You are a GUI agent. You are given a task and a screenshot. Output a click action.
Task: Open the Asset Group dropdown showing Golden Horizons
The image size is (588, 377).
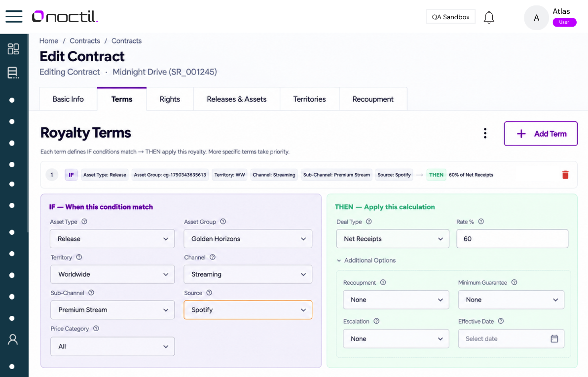[x=248, y=238]
